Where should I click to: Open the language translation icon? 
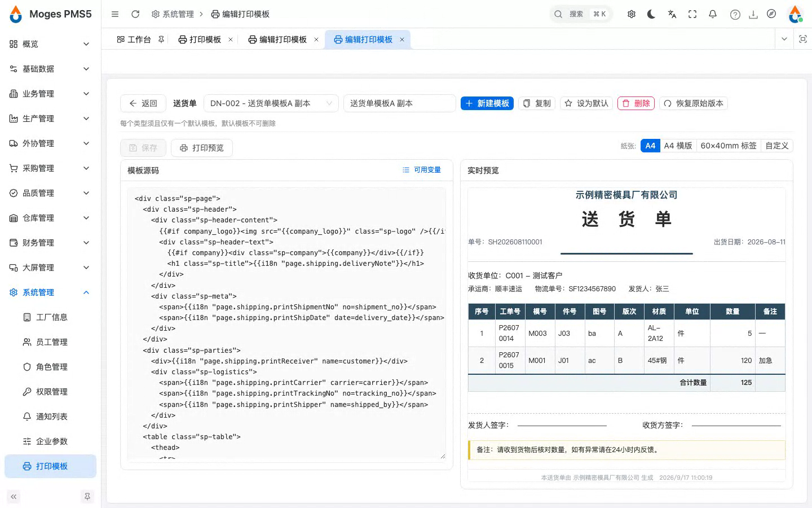672,14
